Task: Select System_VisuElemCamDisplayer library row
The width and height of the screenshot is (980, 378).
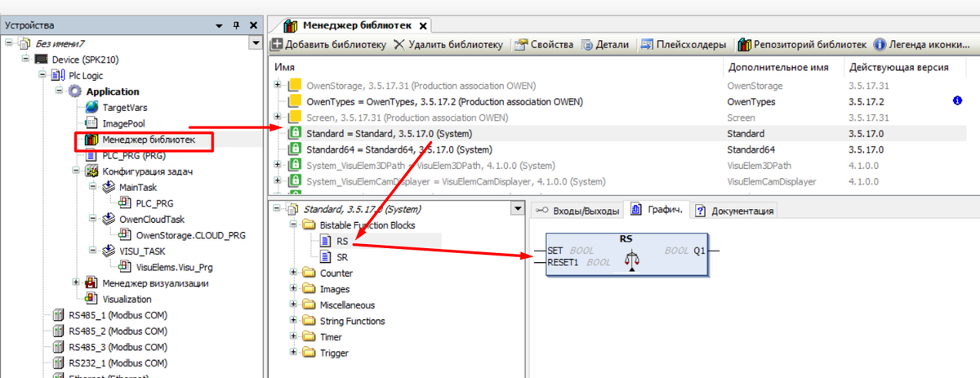Action: (x=619, y=181)
